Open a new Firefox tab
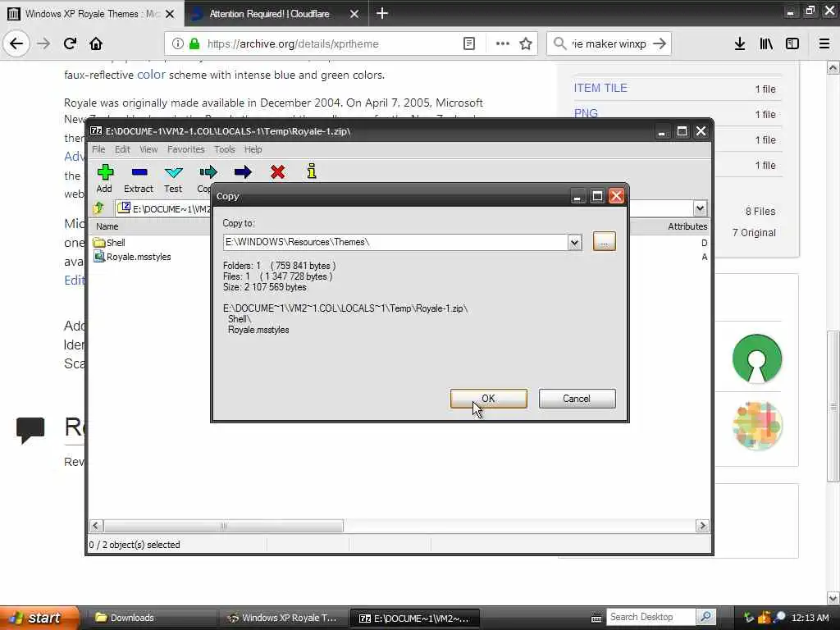The image size is (840, 630). 382,13
